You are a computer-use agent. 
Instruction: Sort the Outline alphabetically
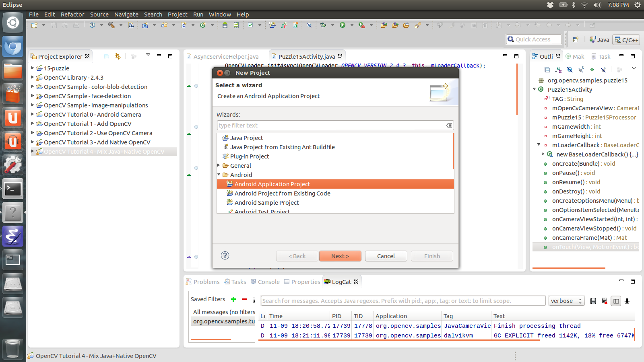[x=558, y=70]
